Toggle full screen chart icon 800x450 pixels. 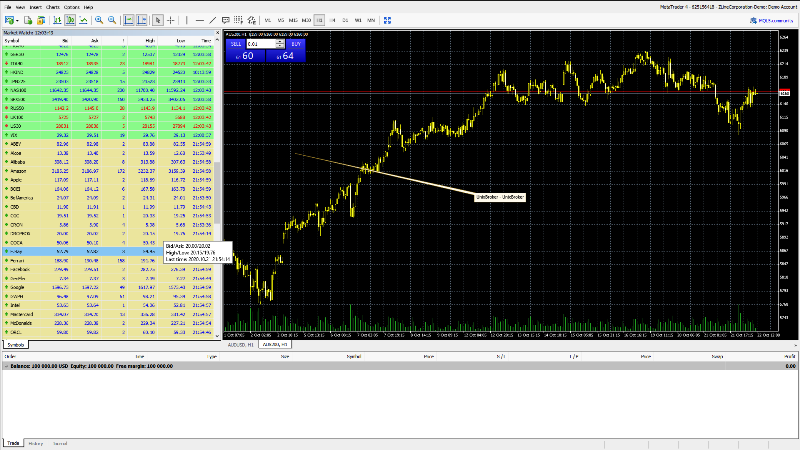tap(387, 20)
